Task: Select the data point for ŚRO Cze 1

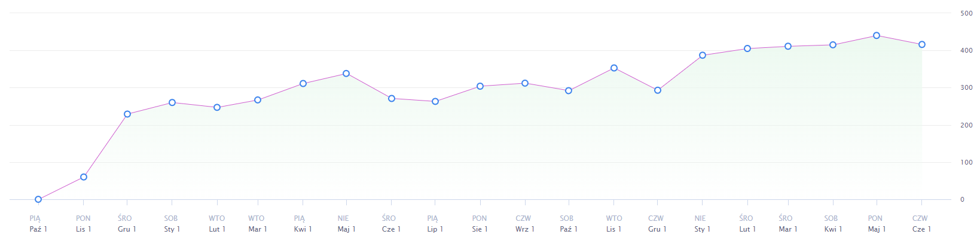Action: pyautogui.click(x=392, y=99)
